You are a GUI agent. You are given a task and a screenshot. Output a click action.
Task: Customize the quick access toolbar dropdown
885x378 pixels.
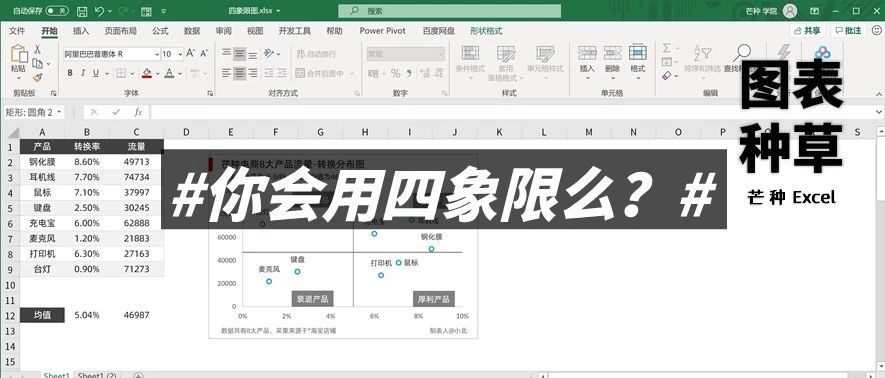164,11
